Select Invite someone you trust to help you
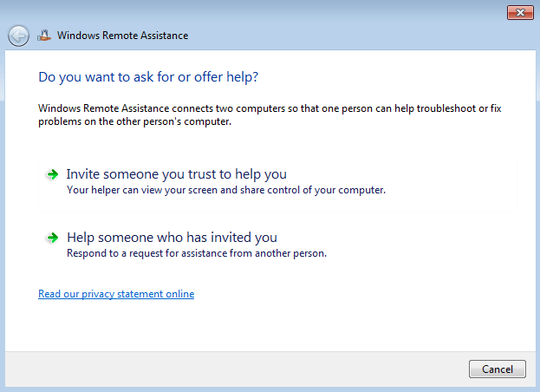Image resolution: width=540 pixels, height=392 pixels. coord(277,184)
